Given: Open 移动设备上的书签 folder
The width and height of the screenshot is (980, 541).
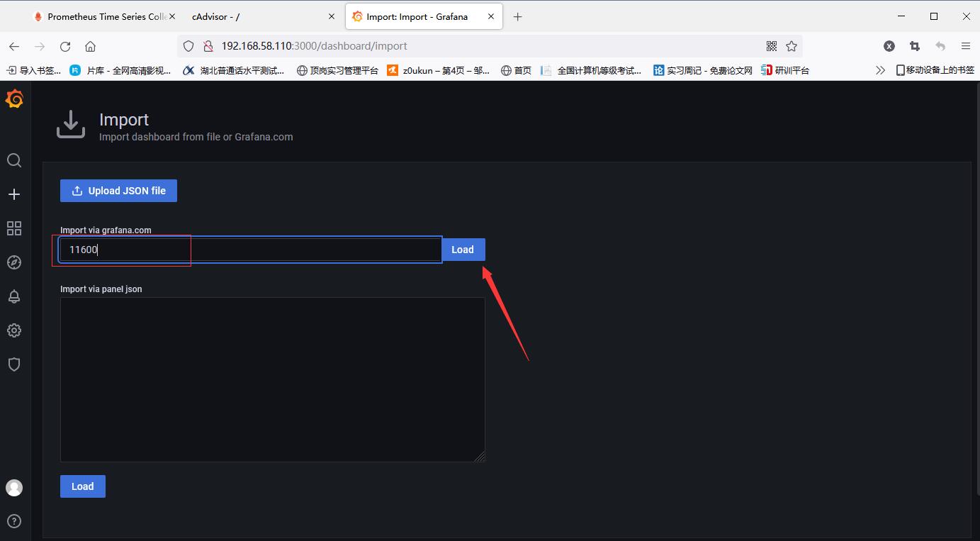Looking at the screenshot, I should coord(935,70).
